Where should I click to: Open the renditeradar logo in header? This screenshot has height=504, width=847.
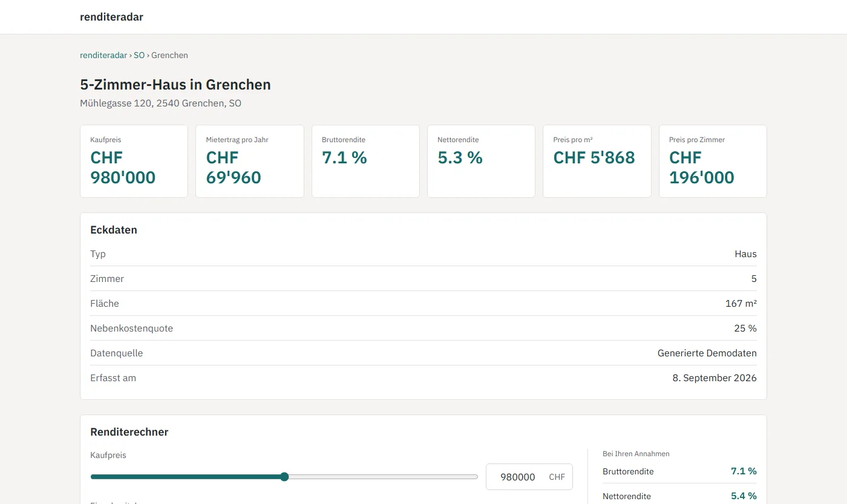pos(111,17)
